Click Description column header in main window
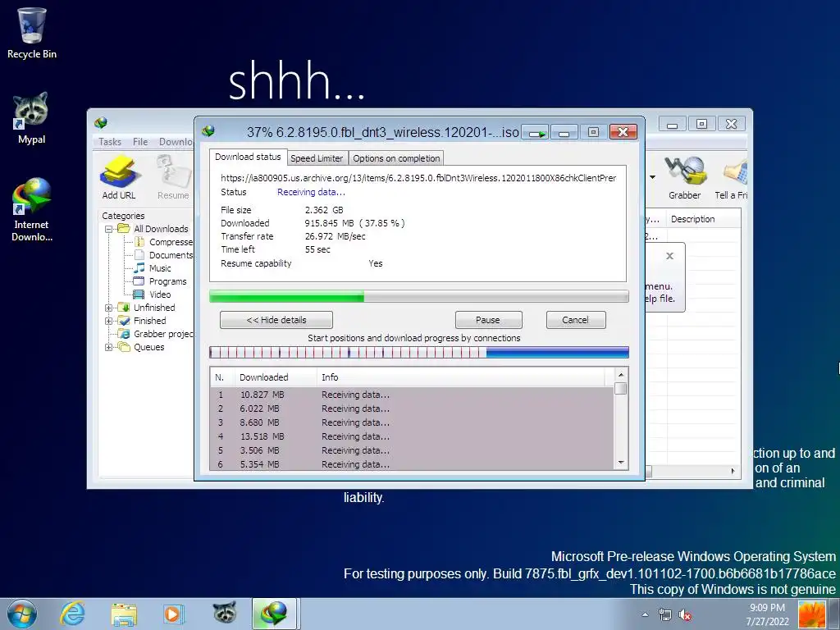 tap(703, 219)
